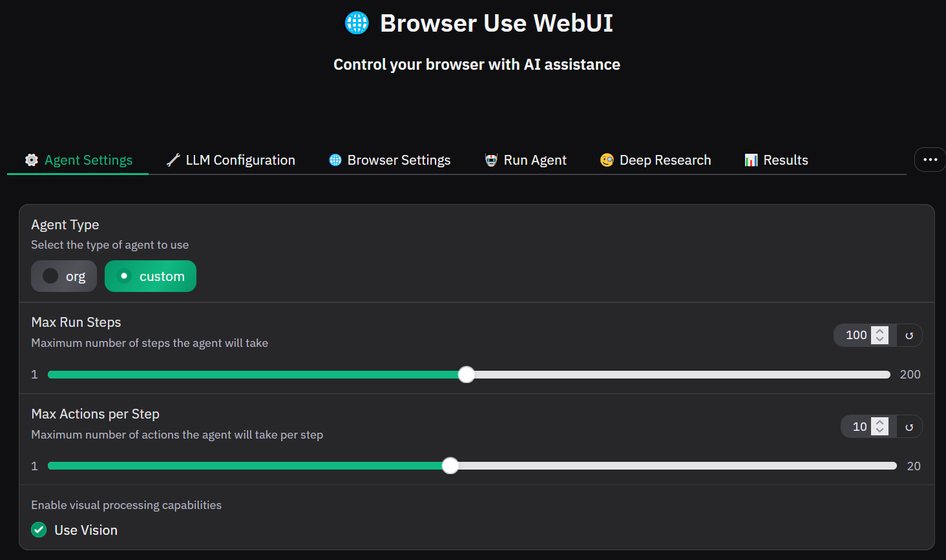Click the bar chart icon on Results tab
This screenshot has height=560, width=946.
pyautogui.click(x=750, y=160)
